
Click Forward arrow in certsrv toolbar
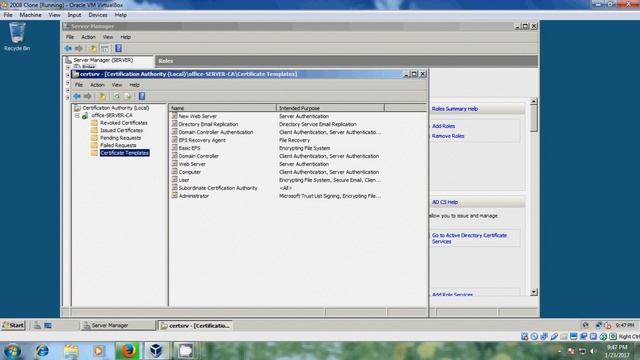[x=87, y=96]
